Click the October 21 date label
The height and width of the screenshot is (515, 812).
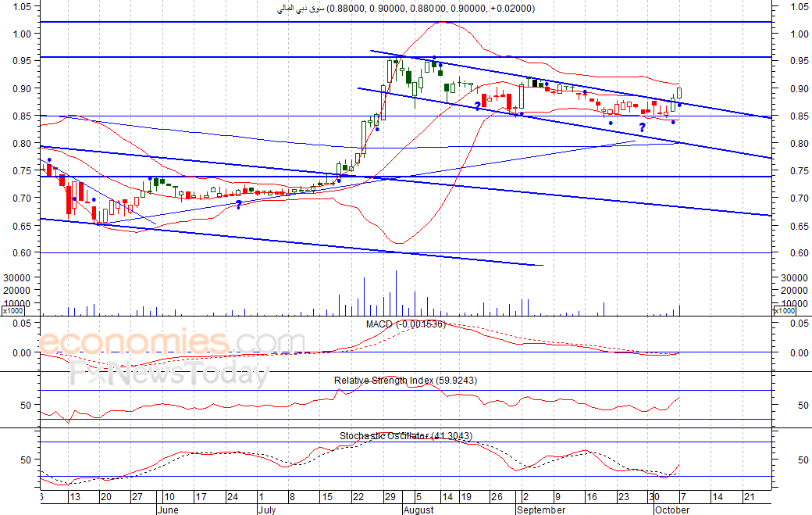(x=749, y=497)
